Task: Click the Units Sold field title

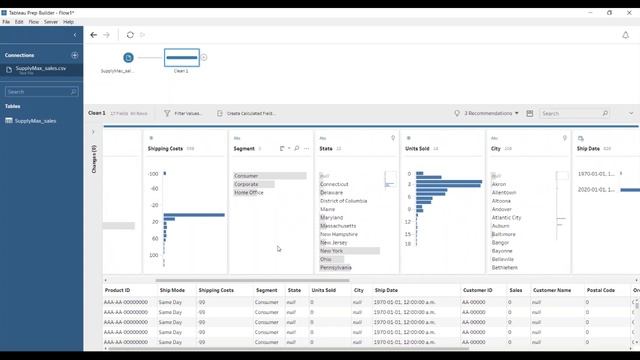Action: (417, 149)
